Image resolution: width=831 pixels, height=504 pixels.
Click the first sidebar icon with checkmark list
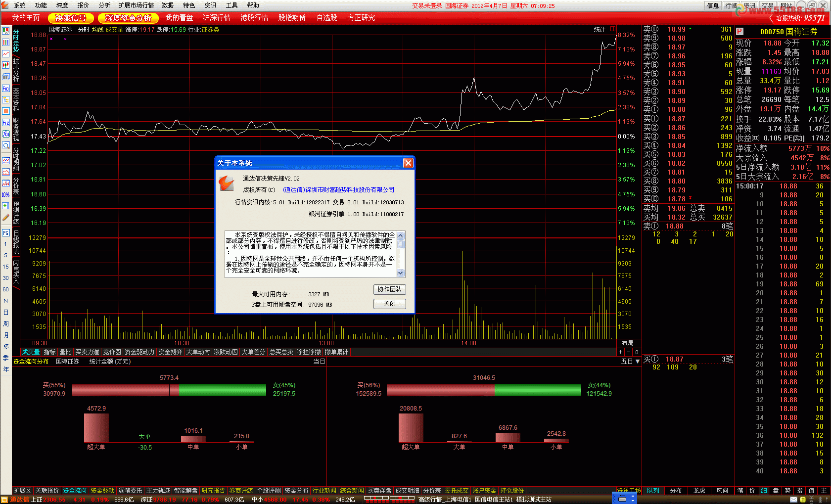pos(5,31)
